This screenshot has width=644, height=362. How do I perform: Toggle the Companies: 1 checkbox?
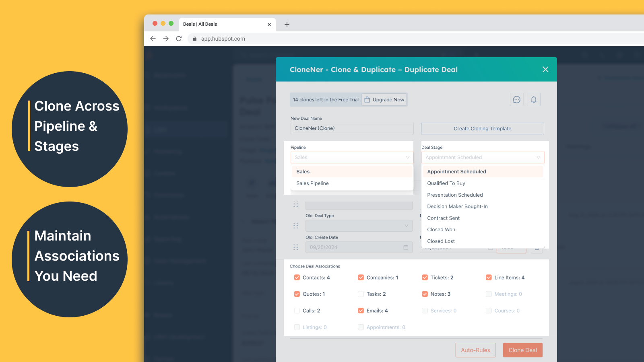pos(361,278)
